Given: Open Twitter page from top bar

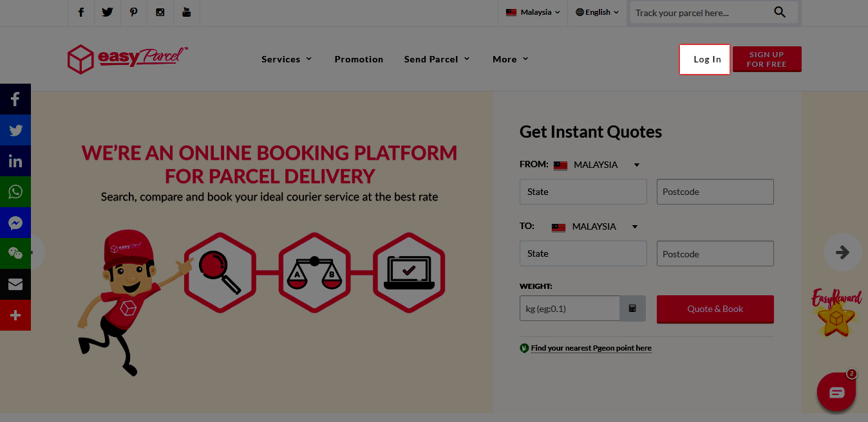Looking at the screenshot, I should (107, 12).
